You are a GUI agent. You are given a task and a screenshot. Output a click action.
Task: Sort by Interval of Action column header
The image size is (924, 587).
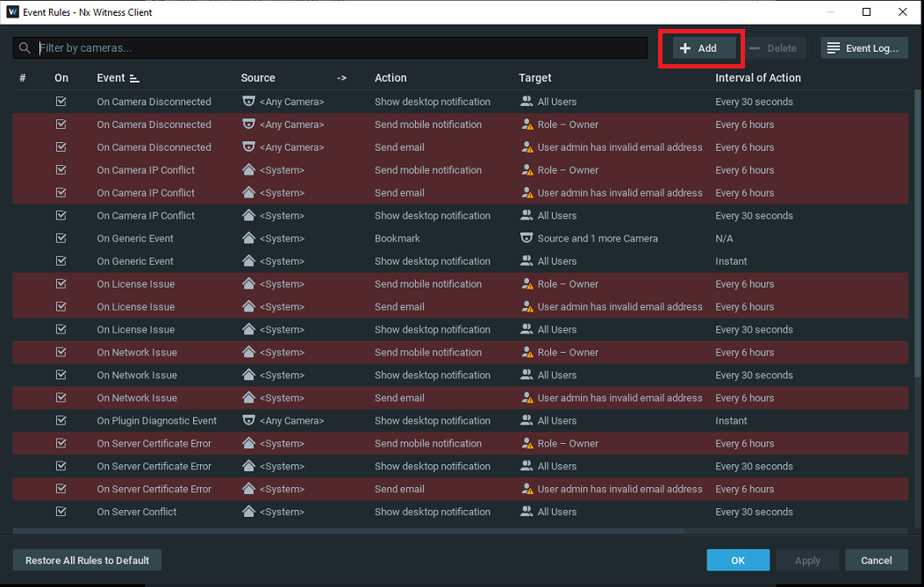click(x=757, y=78)
